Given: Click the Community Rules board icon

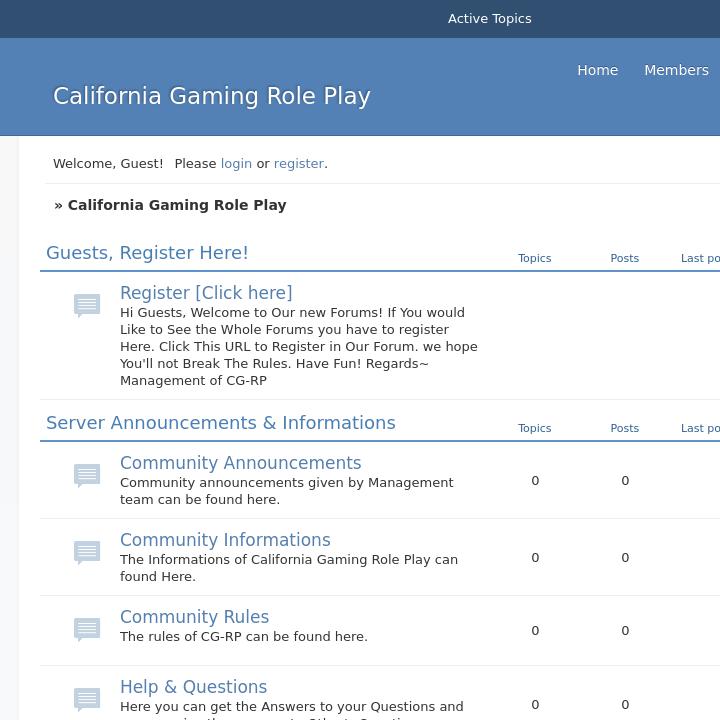Looking at the screenshot, I should tap(87, 629).
